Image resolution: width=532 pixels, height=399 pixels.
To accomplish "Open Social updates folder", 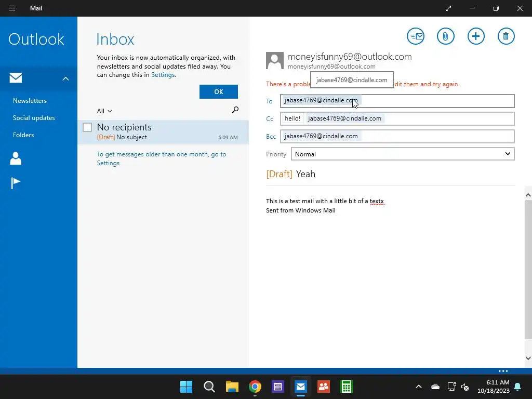I will pyautogui.click(x=34, y=118).
